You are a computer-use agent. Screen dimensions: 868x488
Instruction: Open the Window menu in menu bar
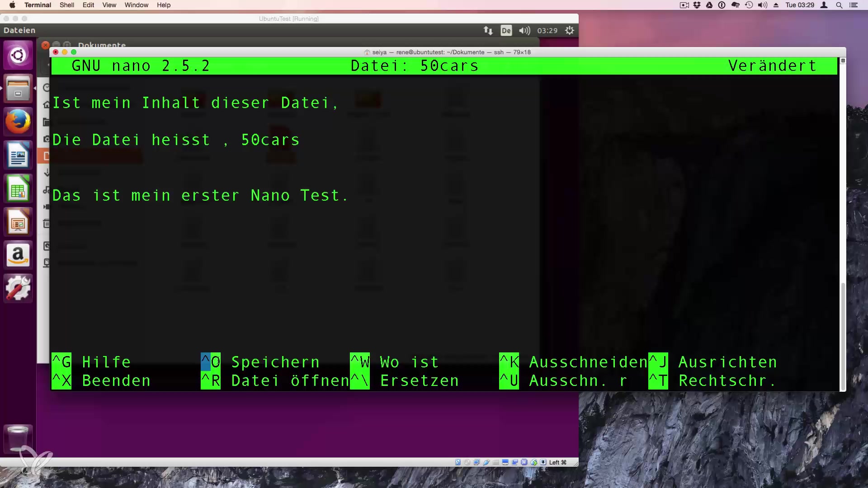tap(136, 5)
